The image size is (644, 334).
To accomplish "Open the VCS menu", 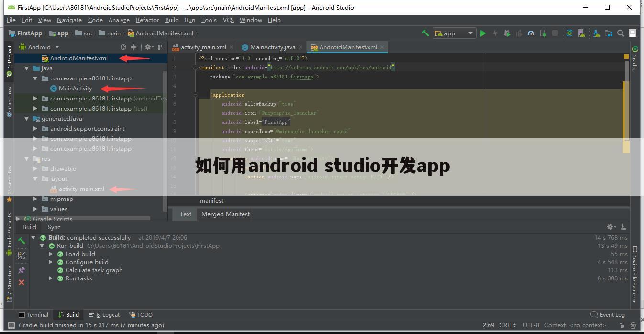I will pos(228,20).
